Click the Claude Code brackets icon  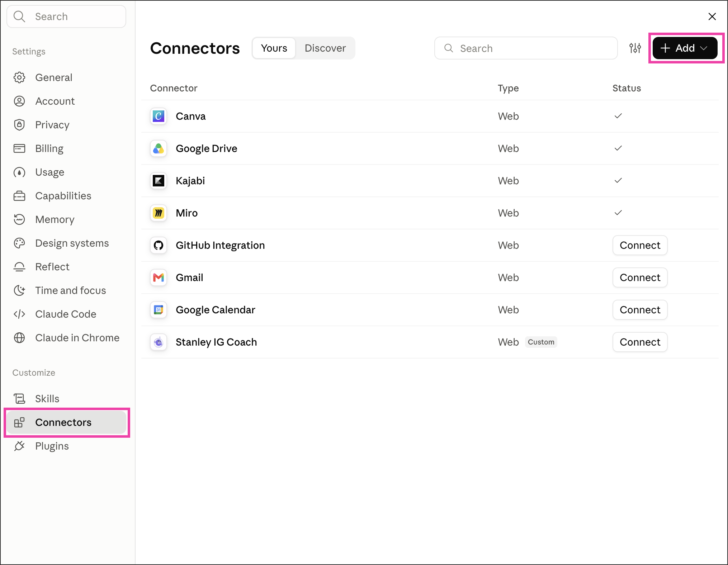click(19, 314)
